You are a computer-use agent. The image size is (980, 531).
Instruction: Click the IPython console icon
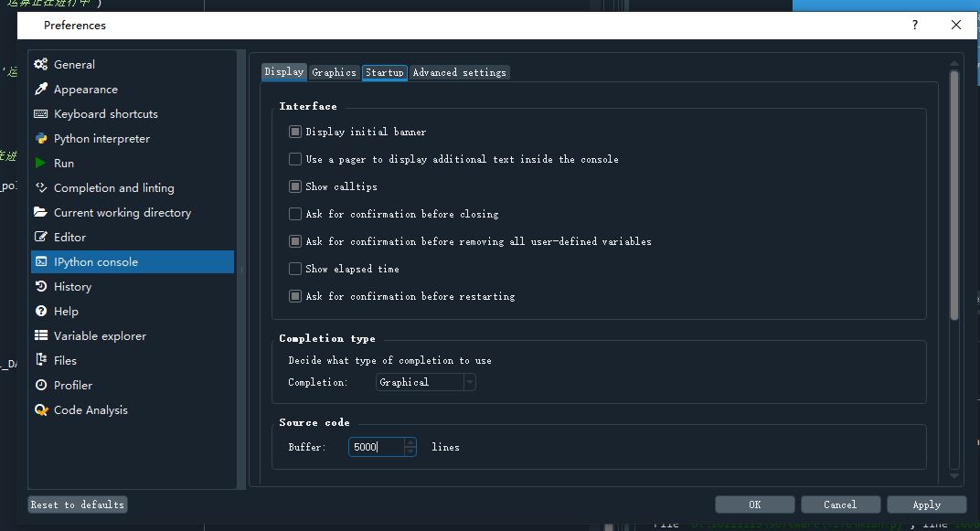coord(40,261)
